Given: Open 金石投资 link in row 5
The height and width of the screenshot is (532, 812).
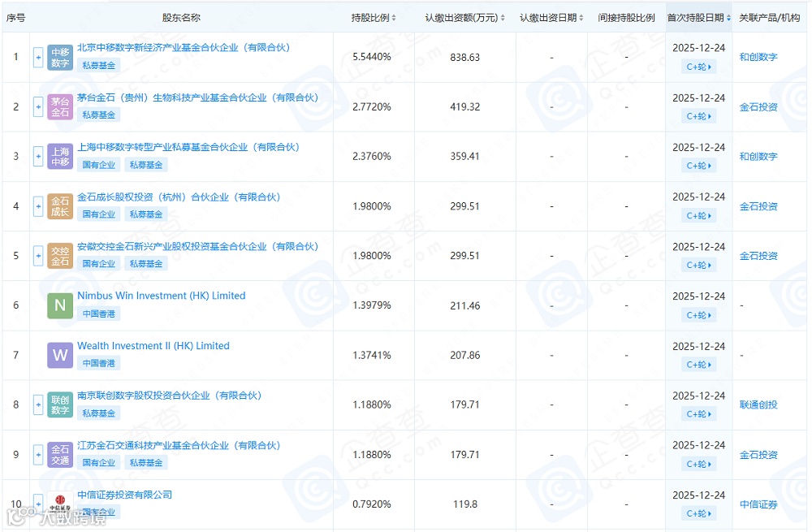Looking at the screenshot, I should (x=758, y=256).
